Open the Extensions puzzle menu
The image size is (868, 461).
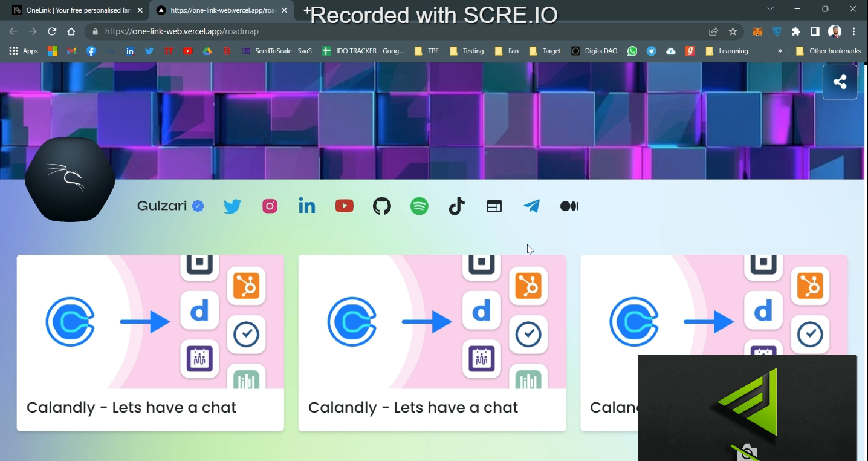(796, 31)
